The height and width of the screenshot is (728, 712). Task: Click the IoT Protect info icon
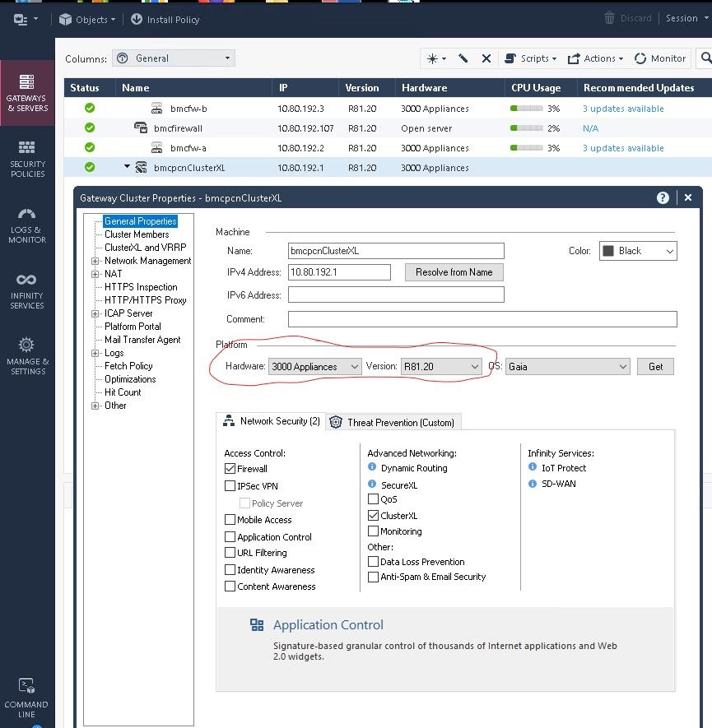[x=533, y=466]
